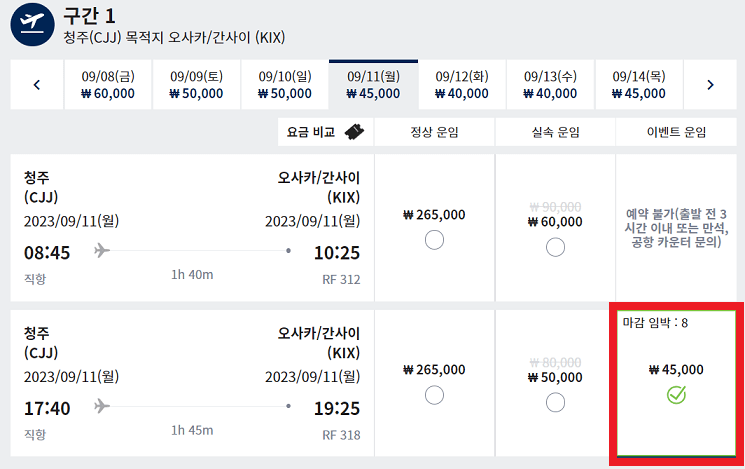745x469 pixels.
Task: Select ₩265,000 정상 운임 for the 08:45 flight
Action: [x=434, y=240]
